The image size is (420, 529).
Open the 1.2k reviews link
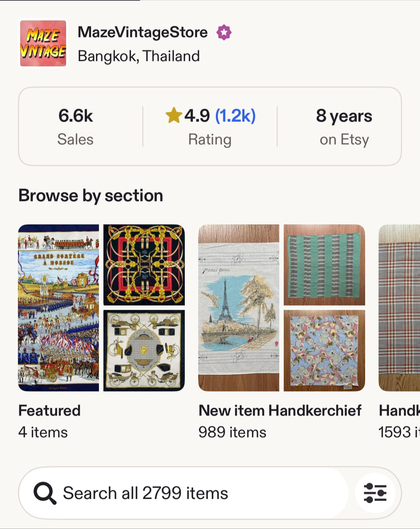tap(235, 115)
